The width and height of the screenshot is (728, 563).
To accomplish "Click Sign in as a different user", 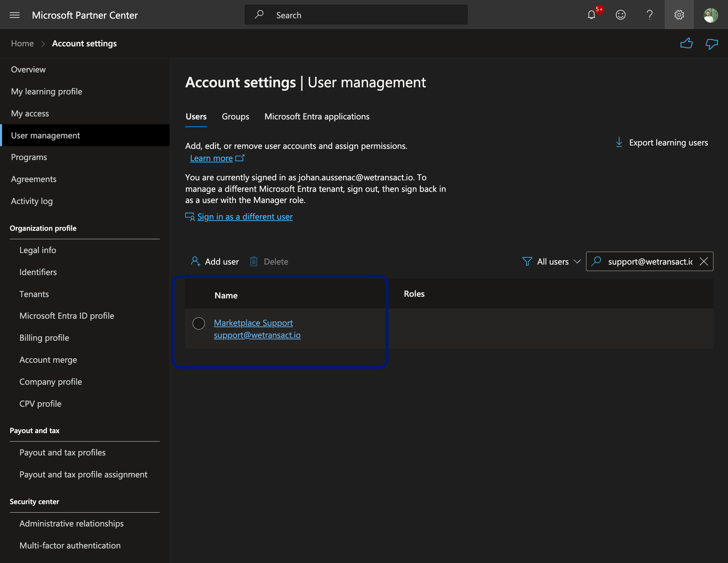I will pos(245,217).
